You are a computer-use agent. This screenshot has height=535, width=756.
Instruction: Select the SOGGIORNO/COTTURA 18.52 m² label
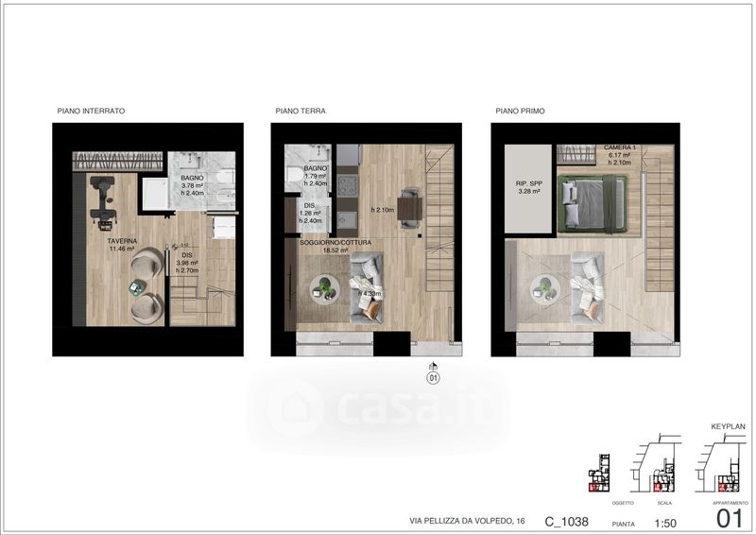pyautogui.click(x=335, y=247)
